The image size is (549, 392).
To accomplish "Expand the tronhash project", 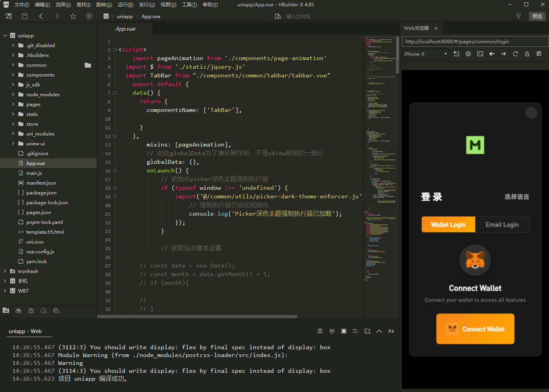I will [x=5, y=271].
